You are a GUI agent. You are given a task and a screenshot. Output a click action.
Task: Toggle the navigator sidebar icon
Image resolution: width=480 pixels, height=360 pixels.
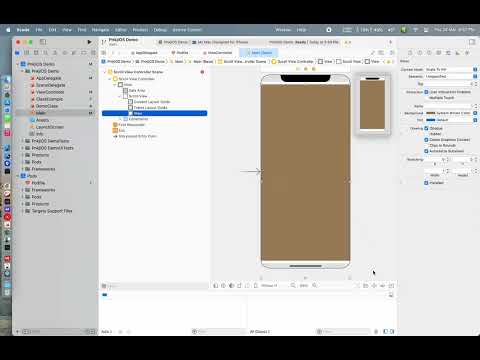click(43, 42)
